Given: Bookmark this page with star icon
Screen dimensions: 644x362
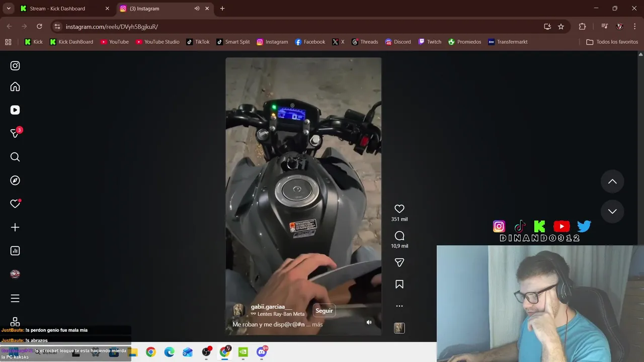Looking at the screenshot, I should (561, 27).
